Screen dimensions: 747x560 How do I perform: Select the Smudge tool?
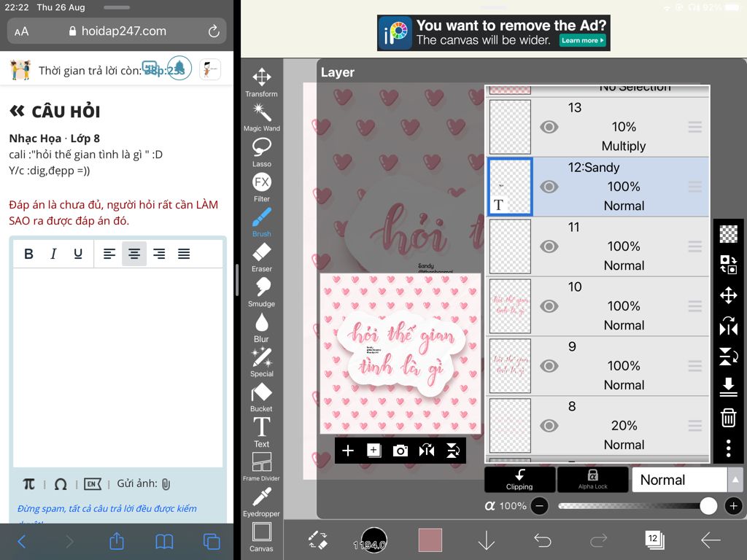pos(262,292)
